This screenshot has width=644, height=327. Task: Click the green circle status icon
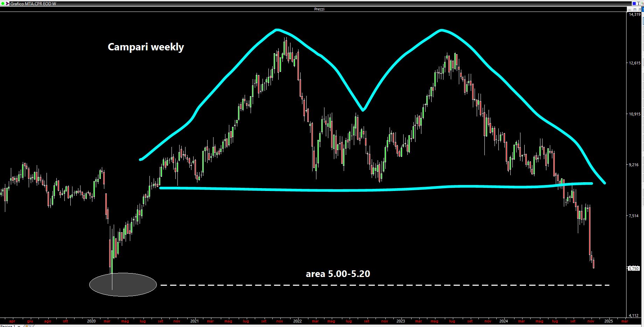pyautogui.click(x=3, y=3)
